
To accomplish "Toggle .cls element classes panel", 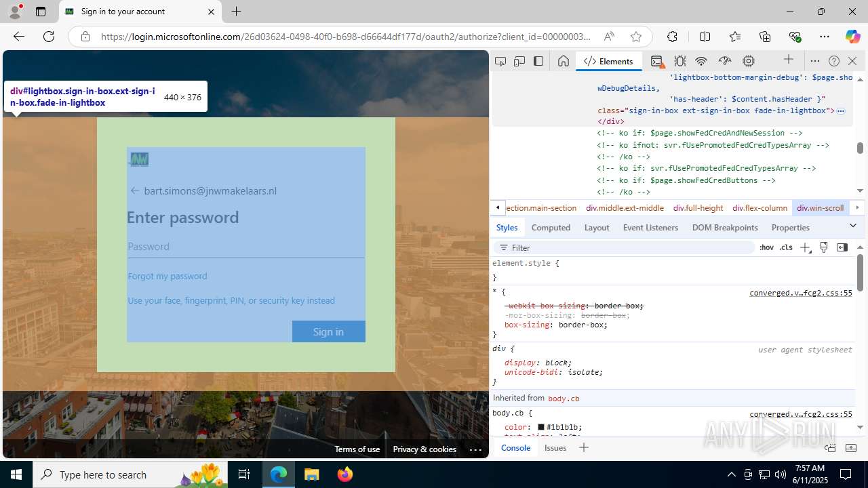I will tap(786, 247).
